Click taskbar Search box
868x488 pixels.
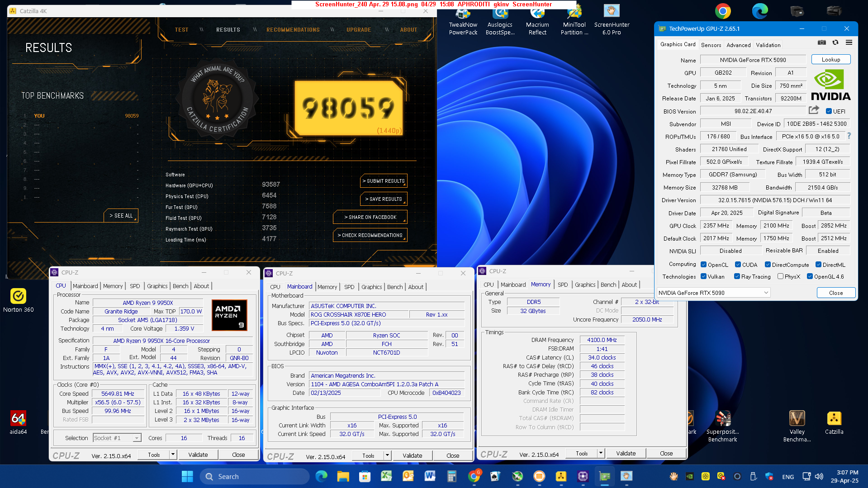click(255, 476)
